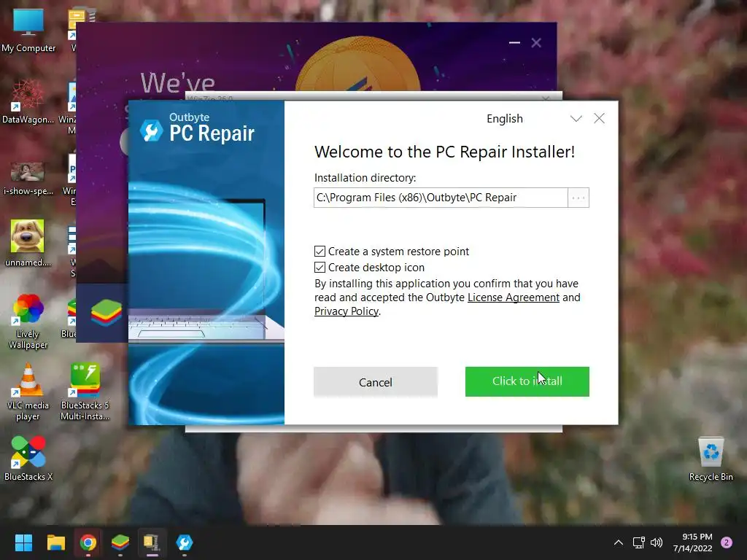Viewport: 747px width, 560px height.
Task: Open notification center badge
Action: coord(727,542)
